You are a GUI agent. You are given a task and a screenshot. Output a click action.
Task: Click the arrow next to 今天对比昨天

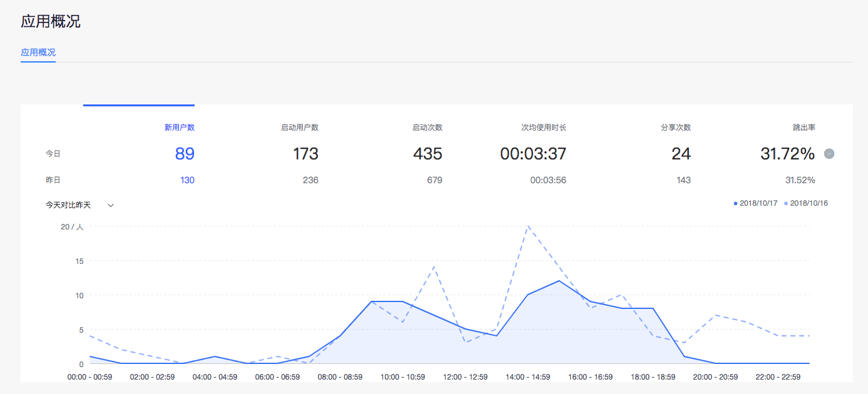(111, 205)
